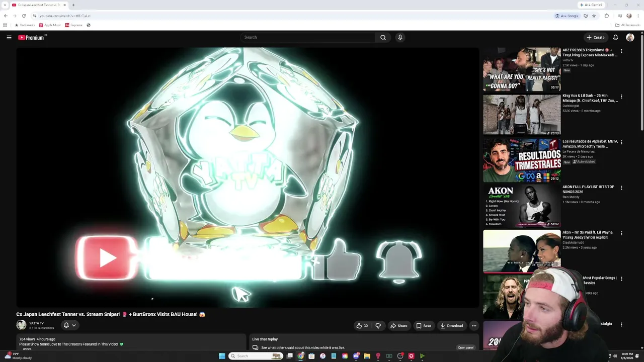Download the video
This screenshot has height=362, width=644.
tap(452, 326)
